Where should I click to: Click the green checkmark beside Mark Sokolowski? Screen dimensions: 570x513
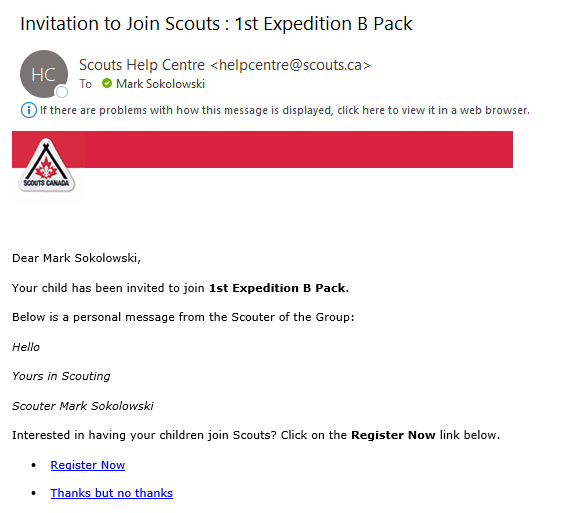(107, 83)
